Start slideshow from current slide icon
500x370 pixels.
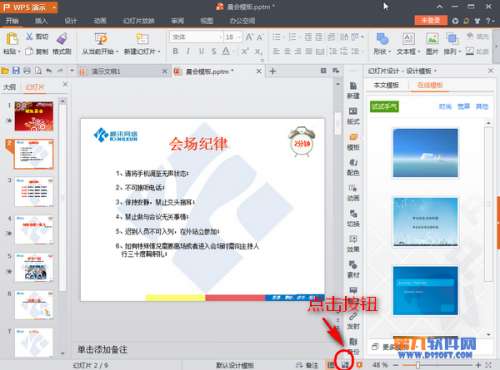click(x=100, y=39)
